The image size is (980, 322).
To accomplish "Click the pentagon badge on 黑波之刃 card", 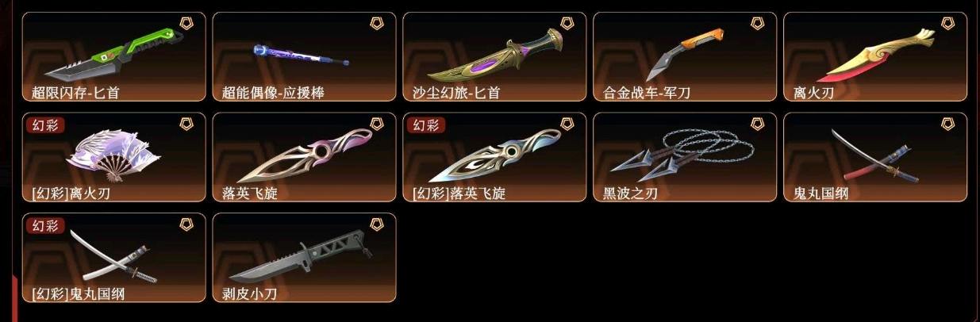I will [x=758, y=125].
